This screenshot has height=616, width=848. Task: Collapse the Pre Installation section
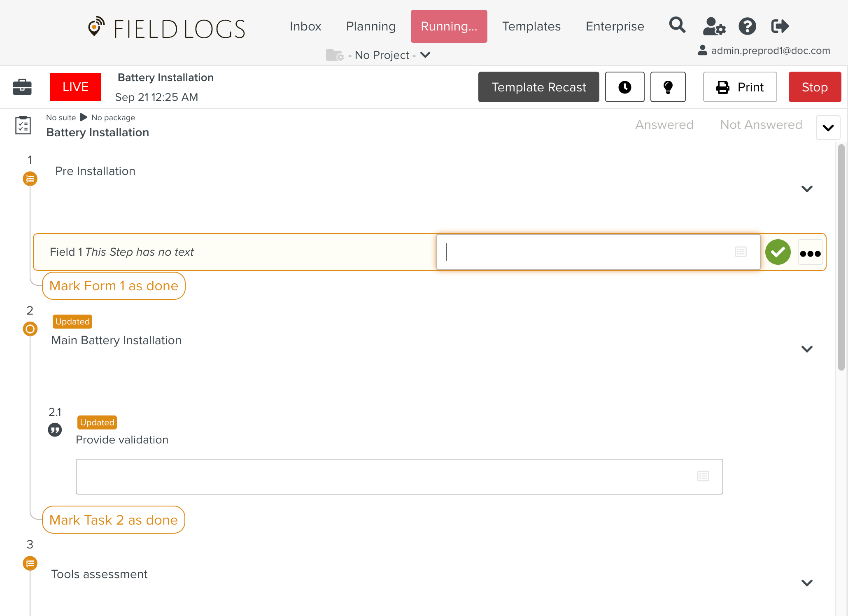(x=807, y=189)
